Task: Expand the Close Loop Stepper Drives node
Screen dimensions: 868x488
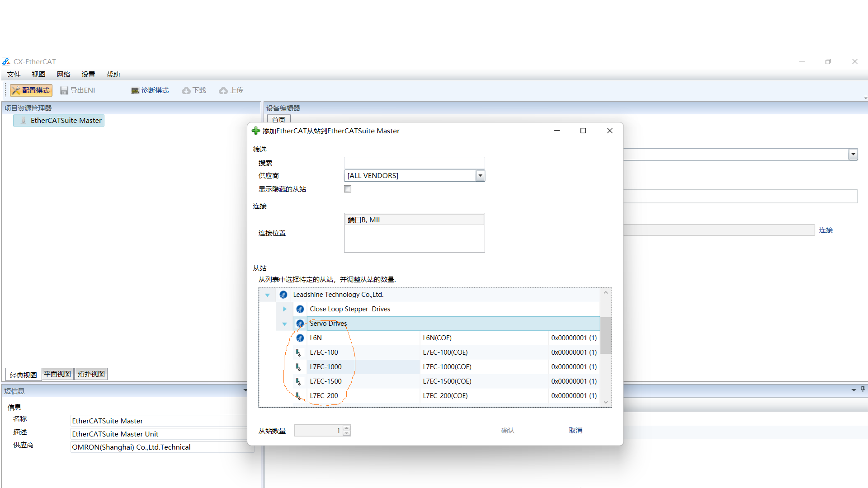Action: (285, 309)
